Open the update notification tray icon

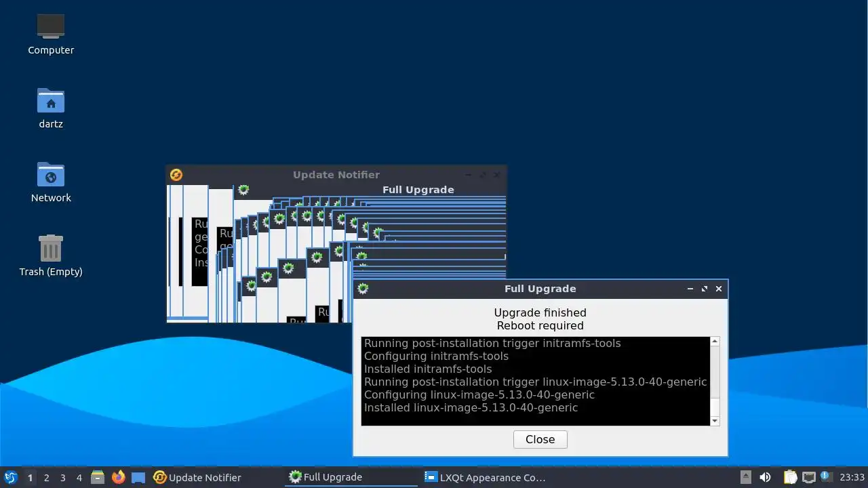pos(825,476)
